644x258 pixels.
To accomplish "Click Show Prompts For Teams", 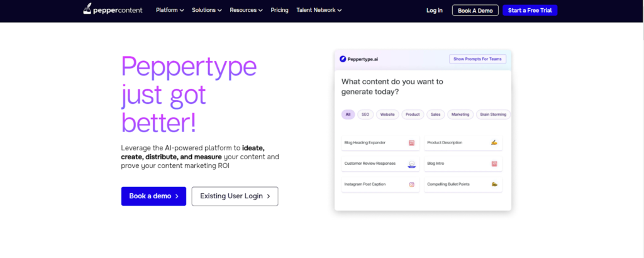I will (x=477, y=59).
